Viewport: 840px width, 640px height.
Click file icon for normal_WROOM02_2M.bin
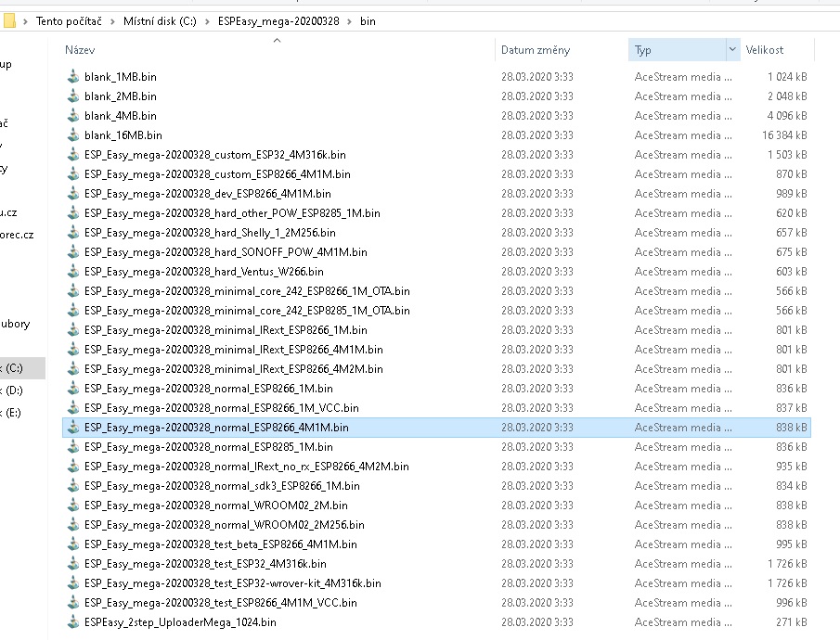[x=73, y=506]
